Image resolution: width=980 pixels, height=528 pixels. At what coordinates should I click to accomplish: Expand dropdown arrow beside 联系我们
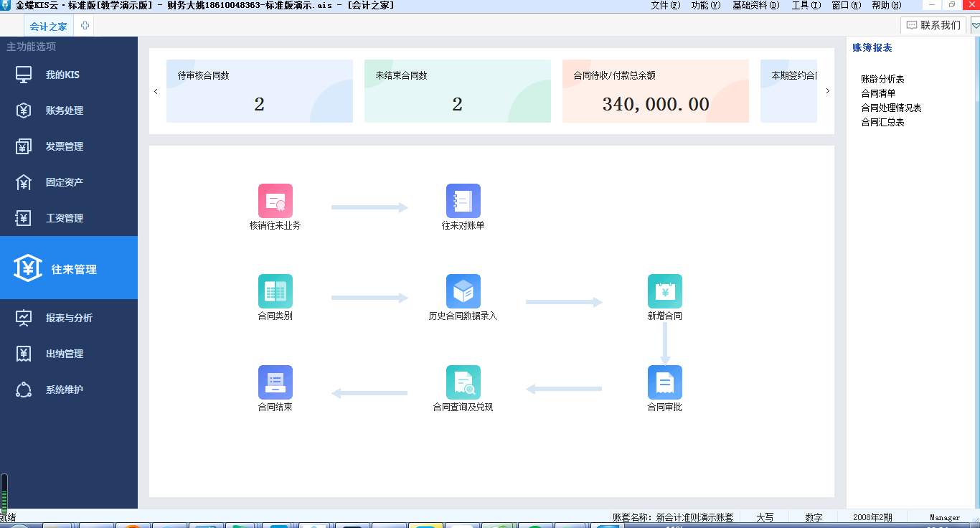click(x=975, y=25)
